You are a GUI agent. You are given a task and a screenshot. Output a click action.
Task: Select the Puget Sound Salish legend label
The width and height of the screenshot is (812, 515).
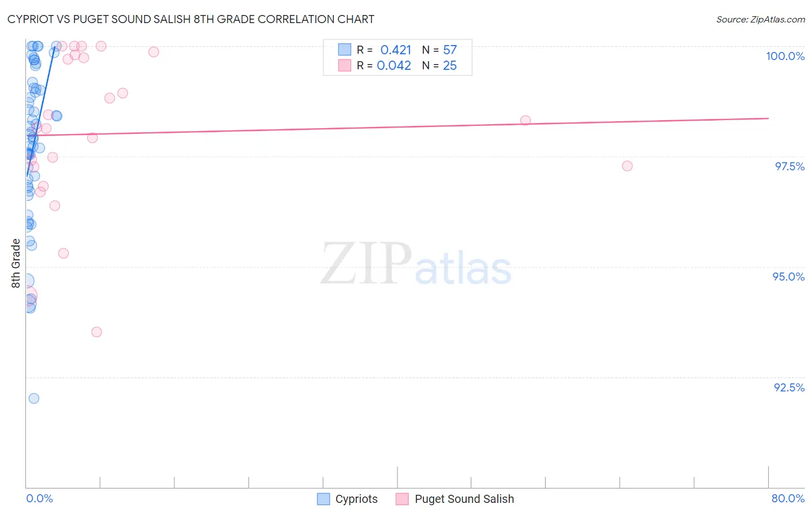point(464,499)
